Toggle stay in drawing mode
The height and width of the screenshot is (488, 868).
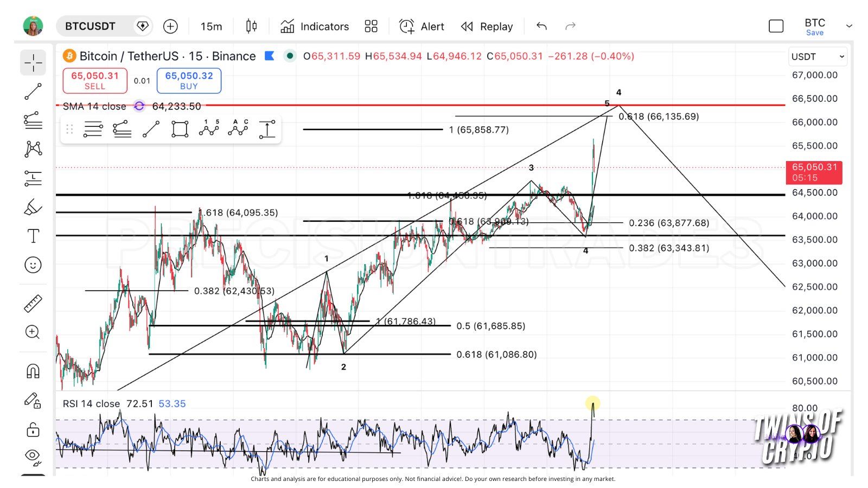pyautogui.click(x=33, y=400)
